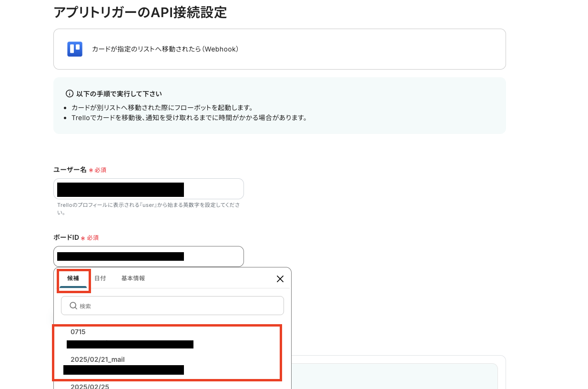
Task: Close the candidate dropdown with the X
Action: click(280, 279)
